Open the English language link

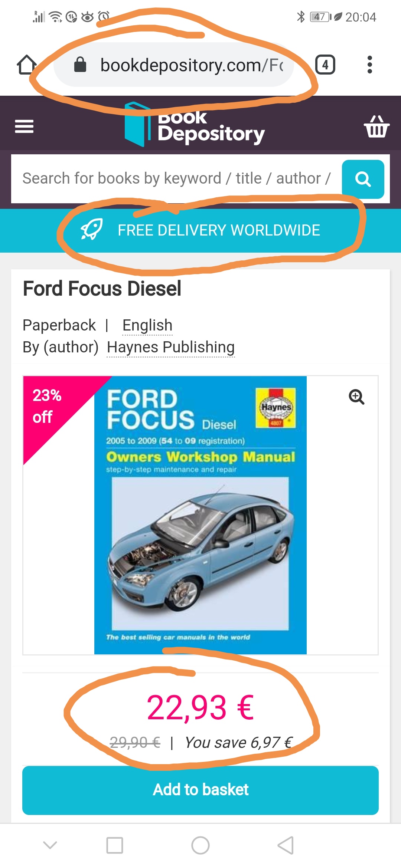147,325
